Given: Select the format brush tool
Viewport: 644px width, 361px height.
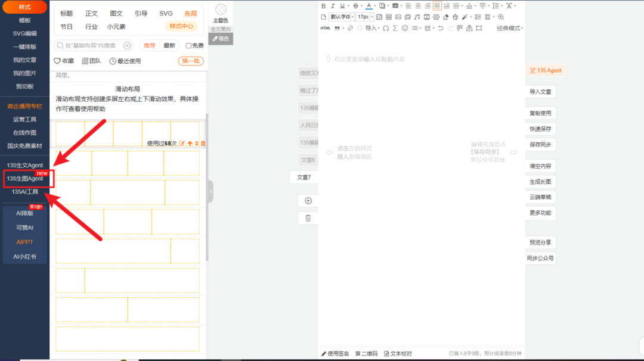Looking at the screenshot, I should (x=465, y=17).
